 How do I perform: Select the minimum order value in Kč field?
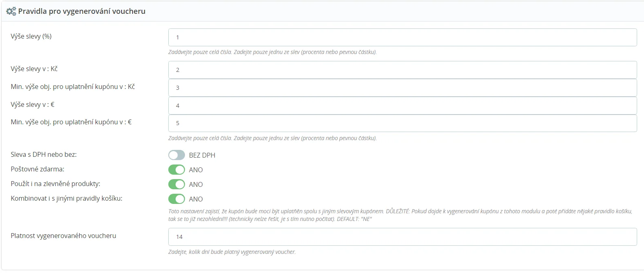tap(402, 88)
